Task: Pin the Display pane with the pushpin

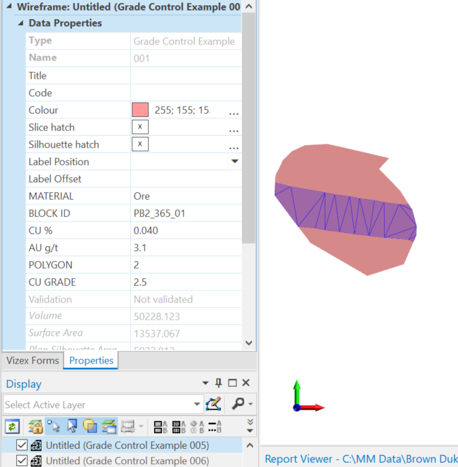Action: click(x=218, y=383)
